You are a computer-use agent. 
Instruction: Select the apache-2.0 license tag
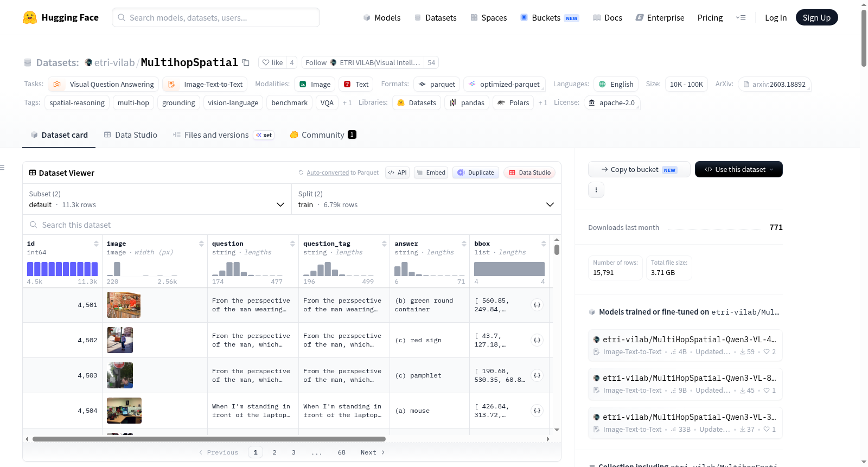pos(612,103)
